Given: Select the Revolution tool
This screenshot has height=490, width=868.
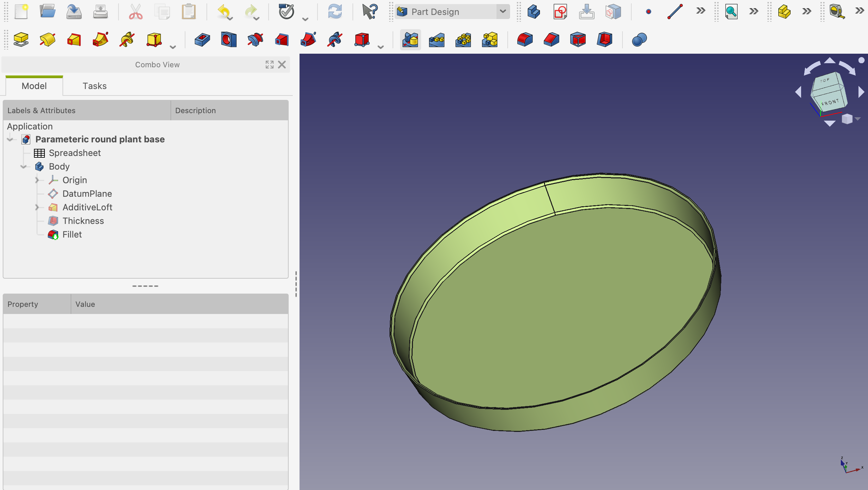Looking at the screenshot, I should [x=48, y=40].
